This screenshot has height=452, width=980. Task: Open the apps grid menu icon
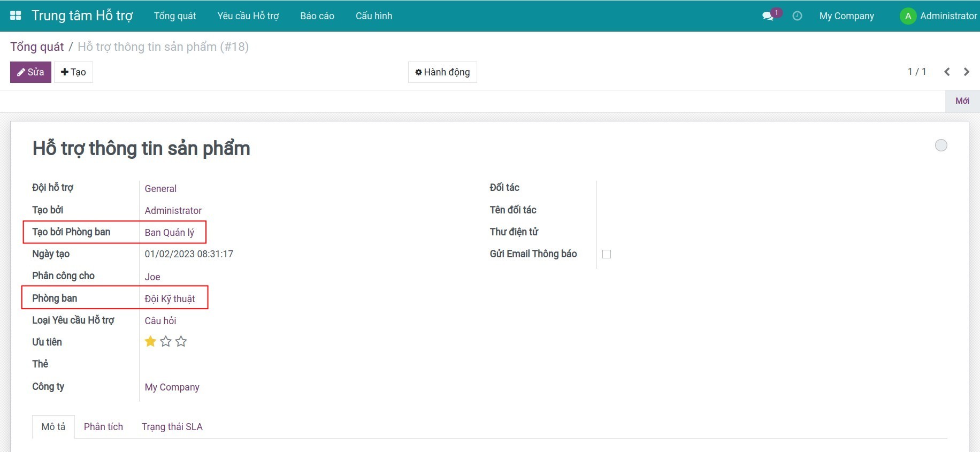pyautogui.click(x=16, y=16)
